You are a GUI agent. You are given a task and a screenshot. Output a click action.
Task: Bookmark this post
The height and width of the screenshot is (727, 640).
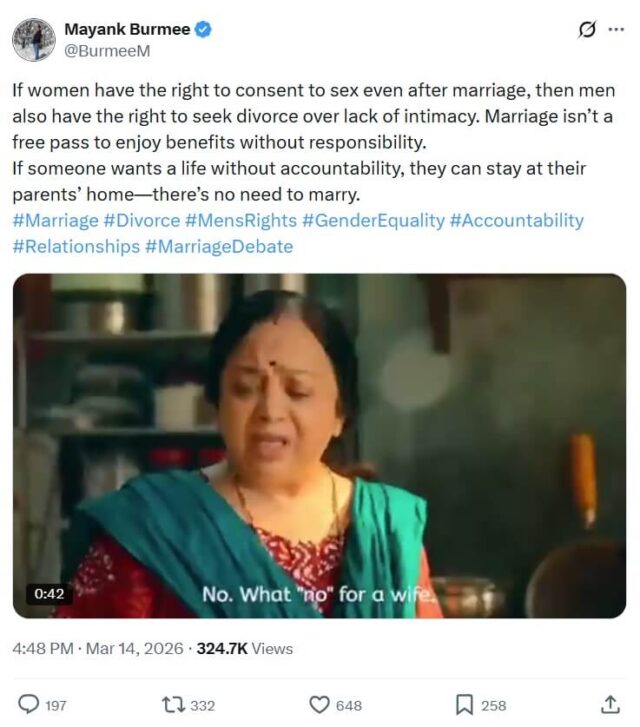pyautogui.click(x=464, y=704)
